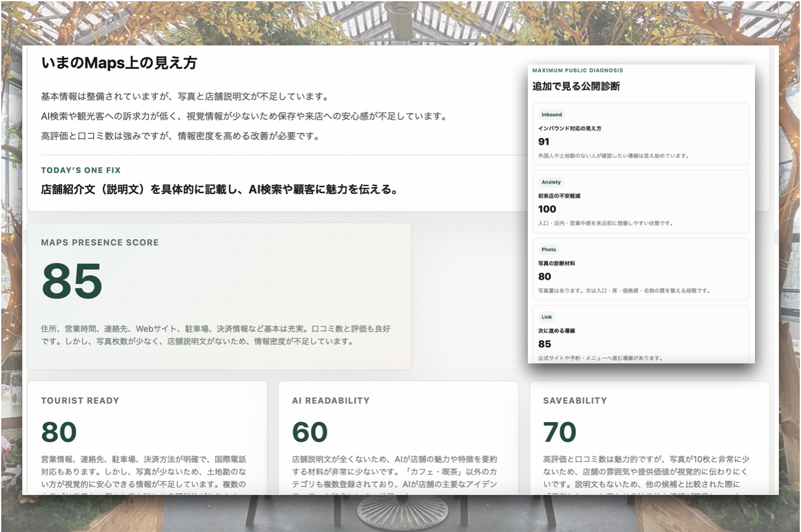Click the title "次に進める導線"
801x532 pixels.
tap(557, 331)
